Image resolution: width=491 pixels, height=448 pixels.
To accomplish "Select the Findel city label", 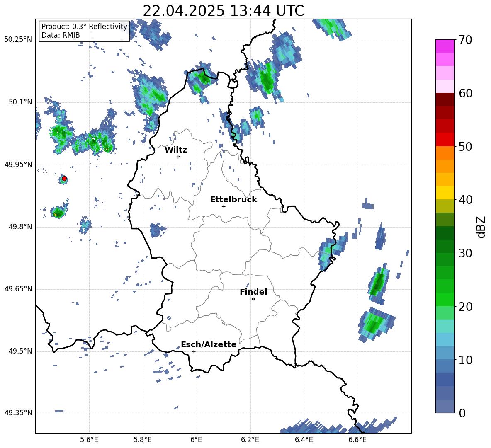I will 253,292.
